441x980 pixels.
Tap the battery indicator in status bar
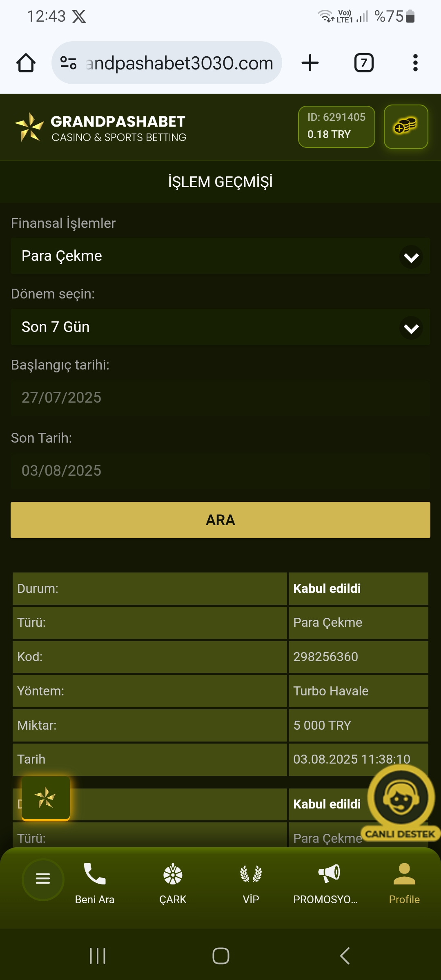[x=410, y=17]
